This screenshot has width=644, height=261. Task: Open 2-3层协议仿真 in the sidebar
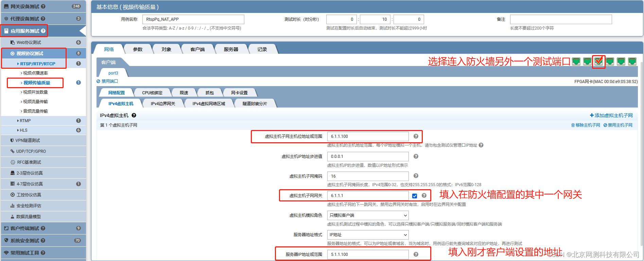pyautogui.click(x=43, y=173)
